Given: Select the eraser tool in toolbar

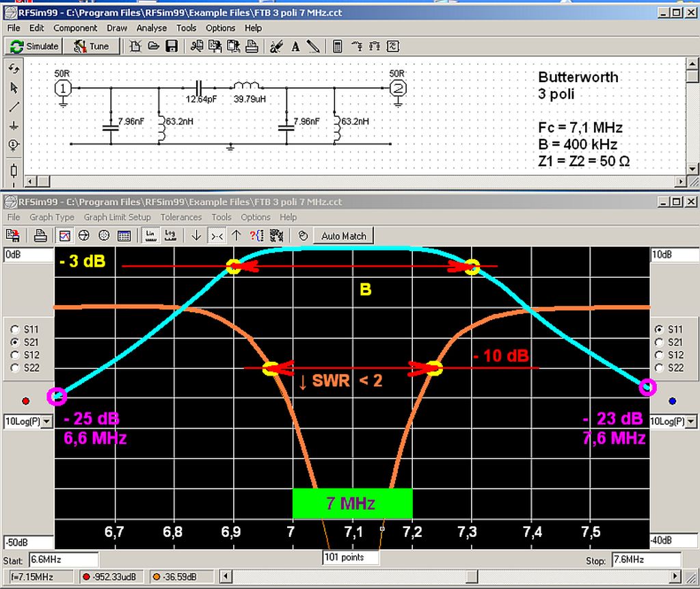Looking at the screenshot, I should [276, 46].
